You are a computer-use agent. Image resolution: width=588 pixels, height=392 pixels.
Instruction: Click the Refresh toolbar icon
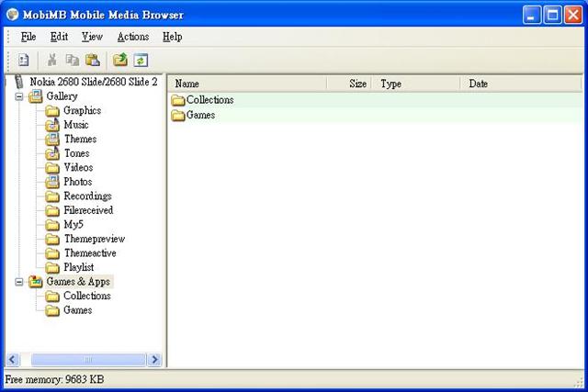141,61
